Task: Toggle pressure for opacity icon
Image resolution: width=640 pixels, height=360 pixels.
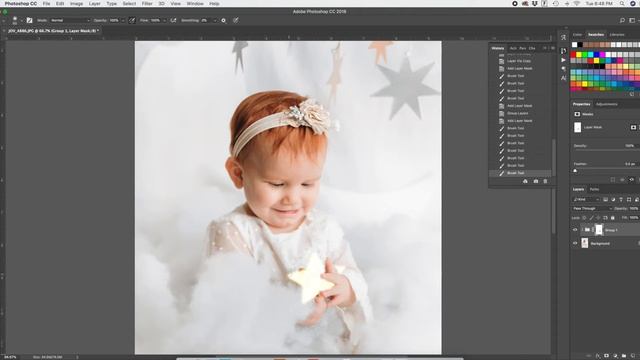Action: 132,20
